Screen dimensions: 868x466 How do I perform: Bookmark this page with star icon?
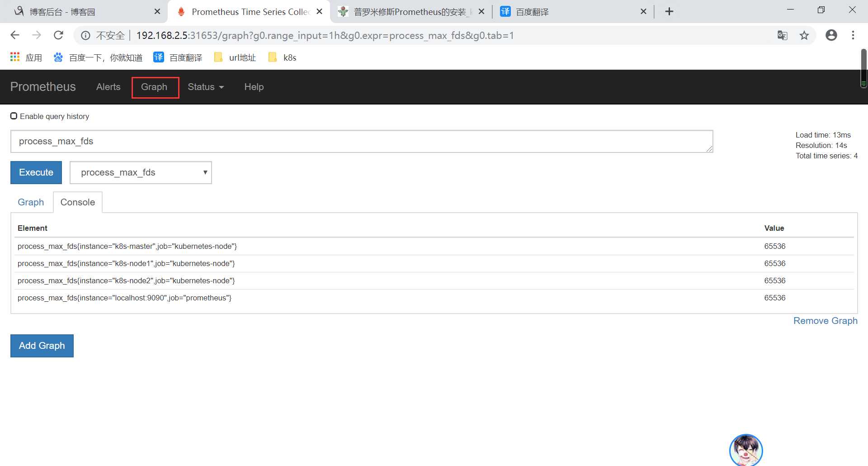click(x=804, y=35)
